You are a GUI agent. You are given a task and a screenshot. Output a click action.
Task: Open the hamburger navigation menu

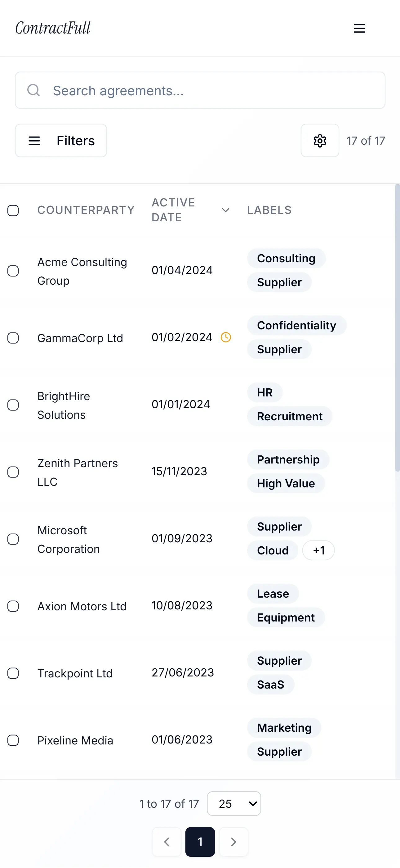coord(359,28)
